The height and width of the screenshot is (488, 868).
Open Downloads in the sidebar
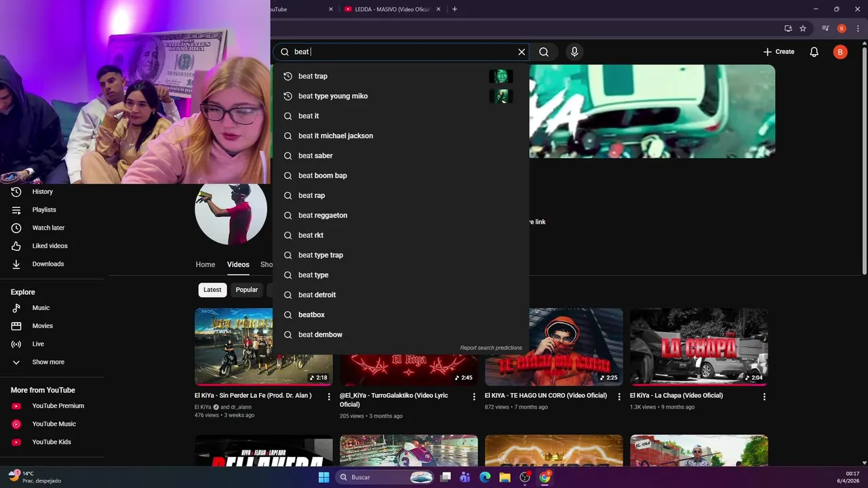(47, 264)
